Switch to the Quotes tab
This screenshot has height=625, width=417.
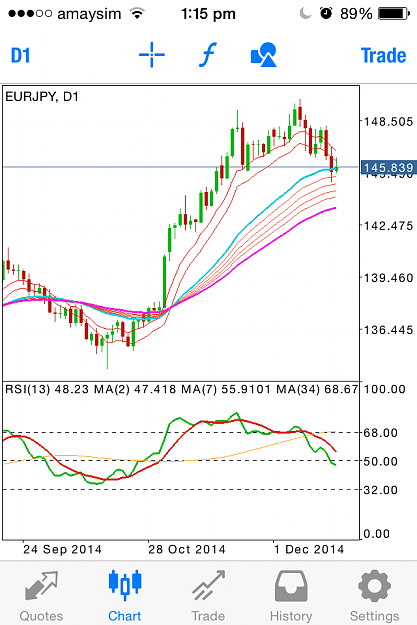(x=41, y=596)
